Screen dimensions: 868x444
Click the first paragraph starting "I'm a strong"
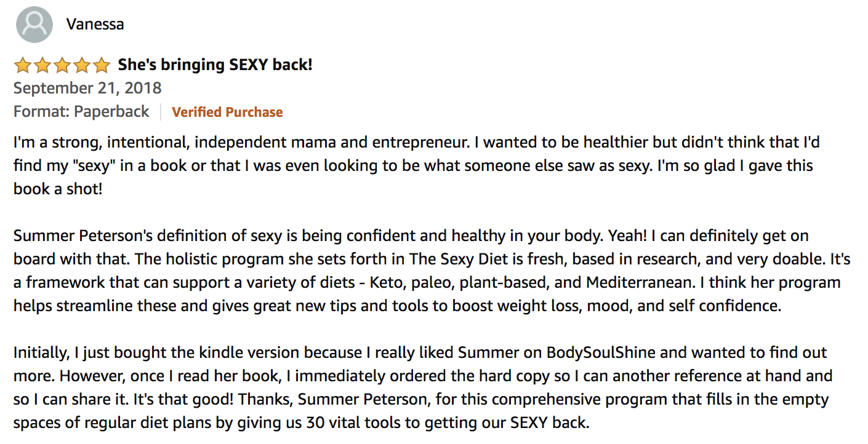point(417,165)
